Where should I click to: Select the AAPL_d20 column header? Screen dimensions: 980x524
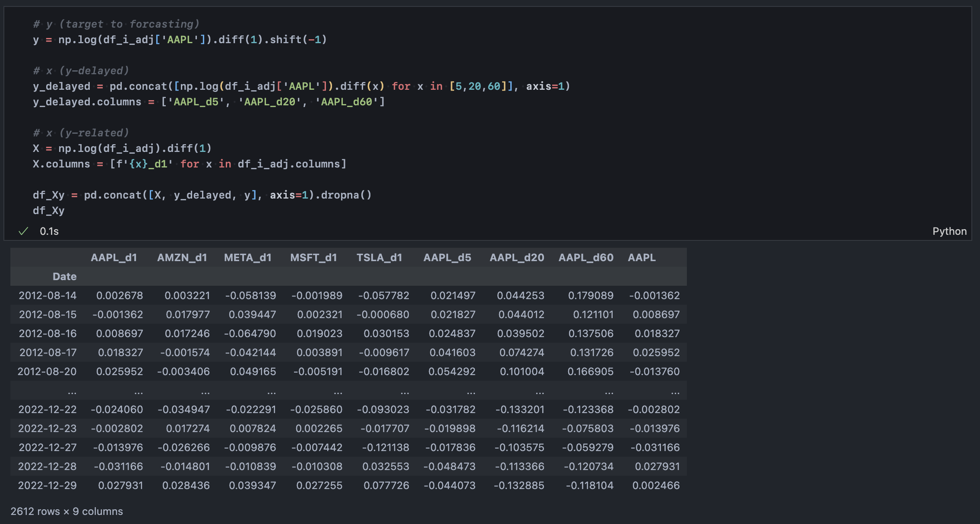tap(517, 258)
